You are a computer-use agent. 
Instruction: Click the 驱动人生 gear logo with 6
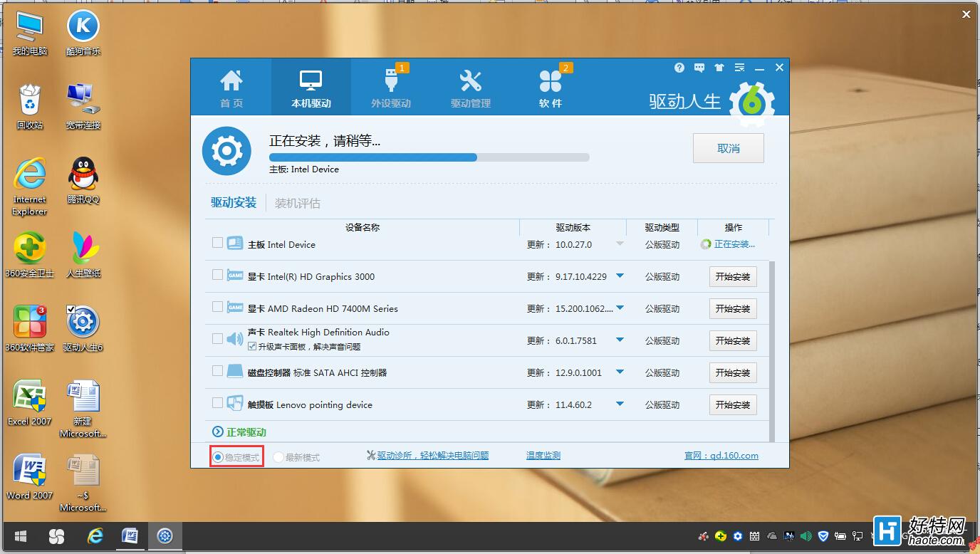[752, 105]
